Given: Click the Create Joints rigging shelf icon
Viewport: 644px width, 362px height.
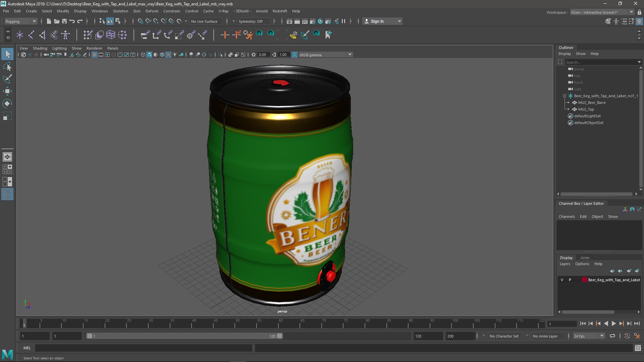Looking at the screenshot, I should 31,35.
